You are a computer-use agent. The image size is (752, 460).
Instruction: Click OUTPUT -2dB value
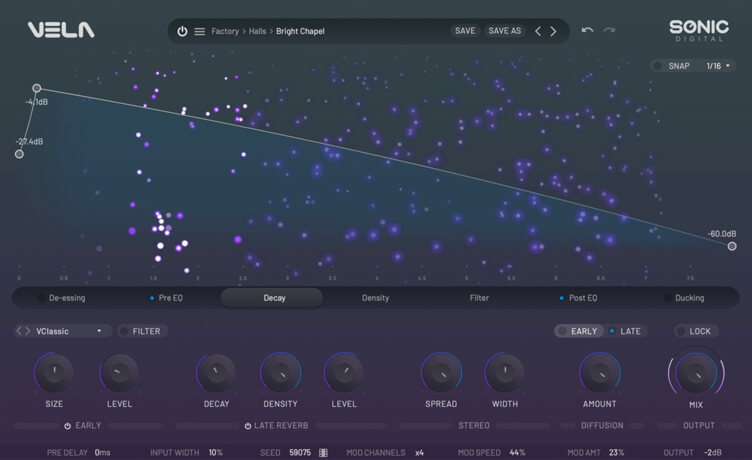point(713,453)
